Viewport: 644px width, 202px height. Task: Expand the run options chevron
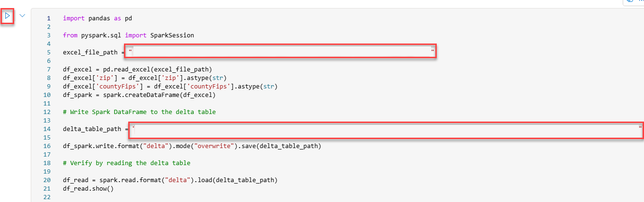(x=22, y=16)
